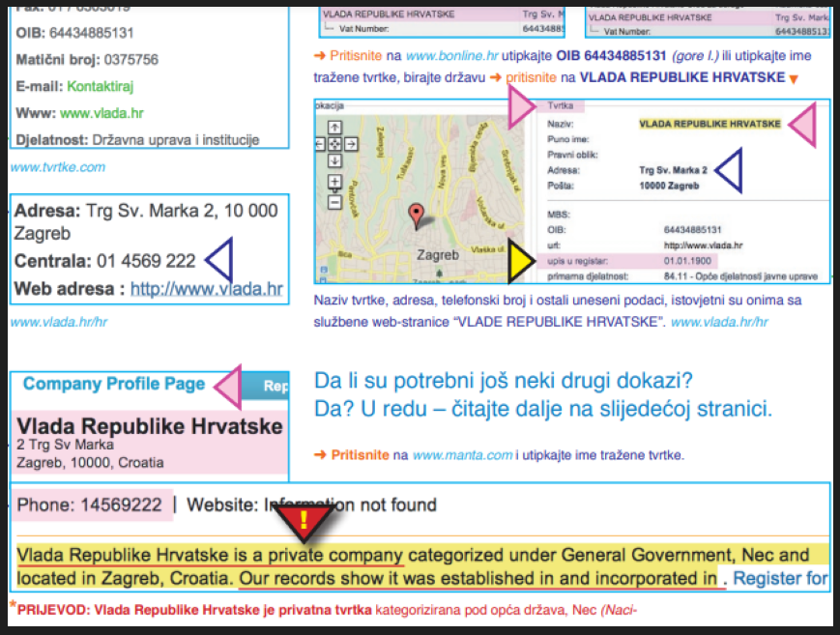Open the http://www.vlada.hr web address link

click(206, 289)
